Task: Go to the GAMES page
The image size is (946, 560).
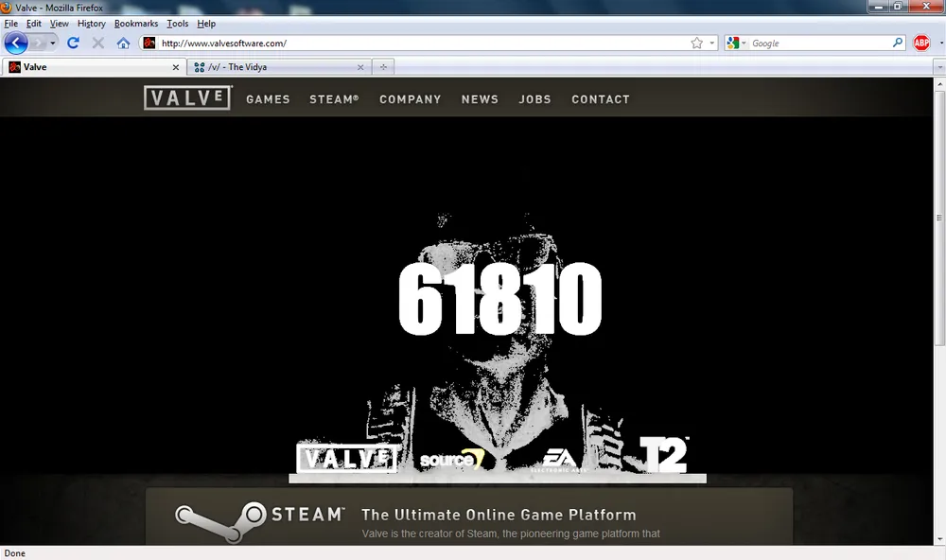Action: 268,99
